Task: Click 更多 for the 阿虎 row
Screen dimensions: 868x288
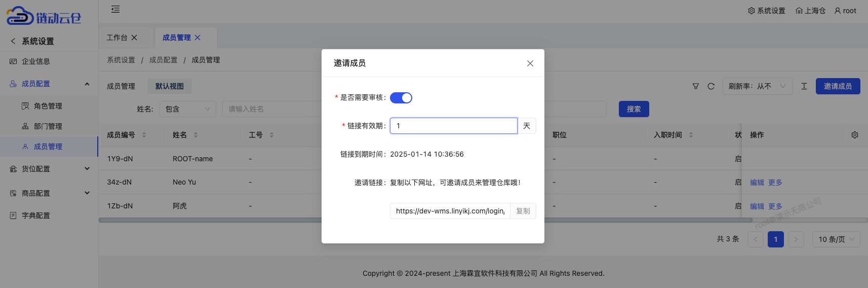Action: [x=775, y=206]
